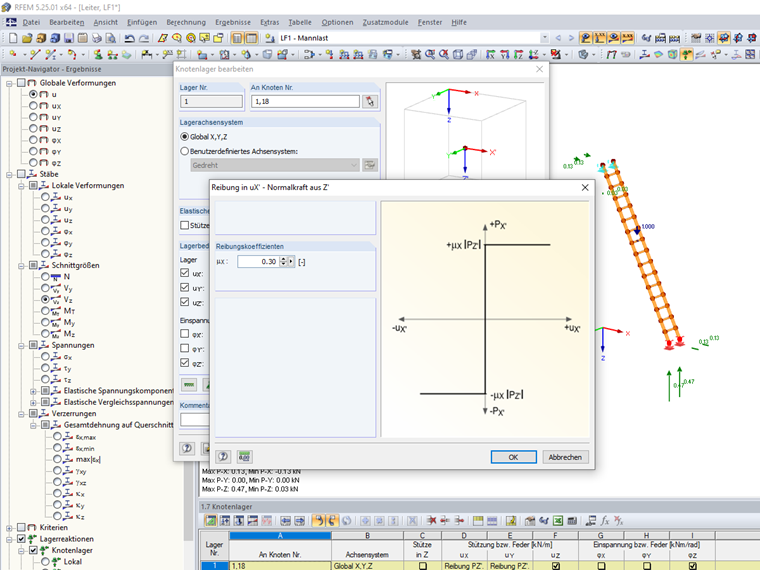760x570 pixels.
Task: Open the Bearbeiten menu
Action: point(66,22)
